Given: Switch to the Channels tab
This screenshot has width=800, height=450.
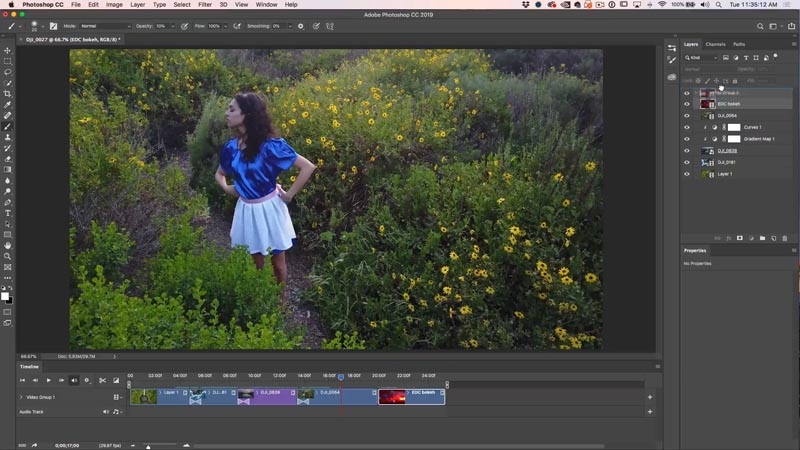Looking at the screenshot, I should coord(716,44).
